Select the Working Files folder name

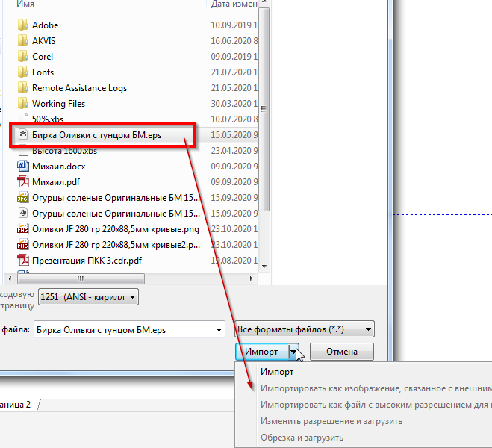tap(58, 104)
